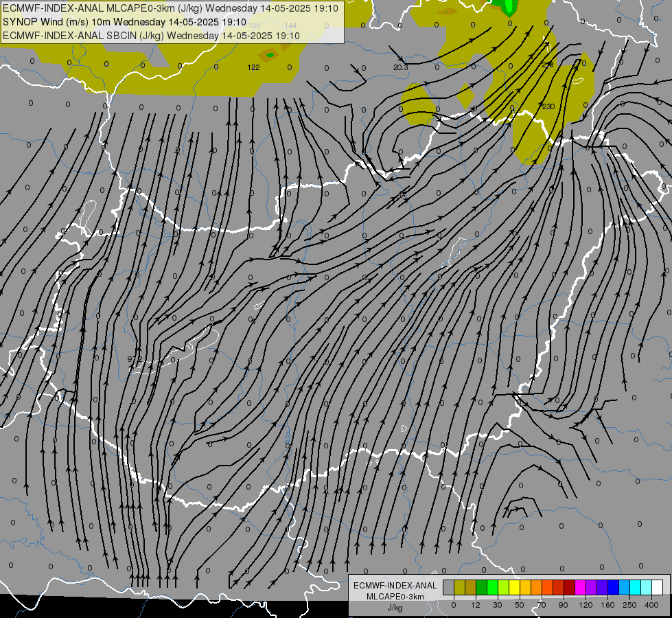The height and width of the screenshot is (618, 672).
Task: Click the pure blue legend swatch
Action: tap(614, 587)
